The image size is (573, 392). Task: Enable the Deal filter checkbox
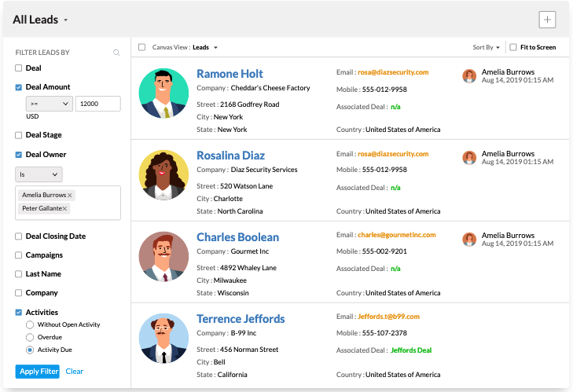click(19, 68)
